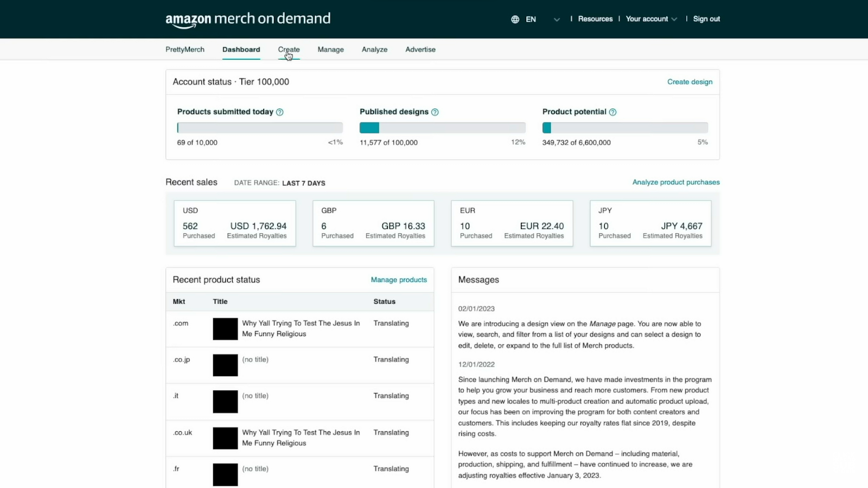Click the '11,577 of 100,000' value

click(x=389, y=143)
